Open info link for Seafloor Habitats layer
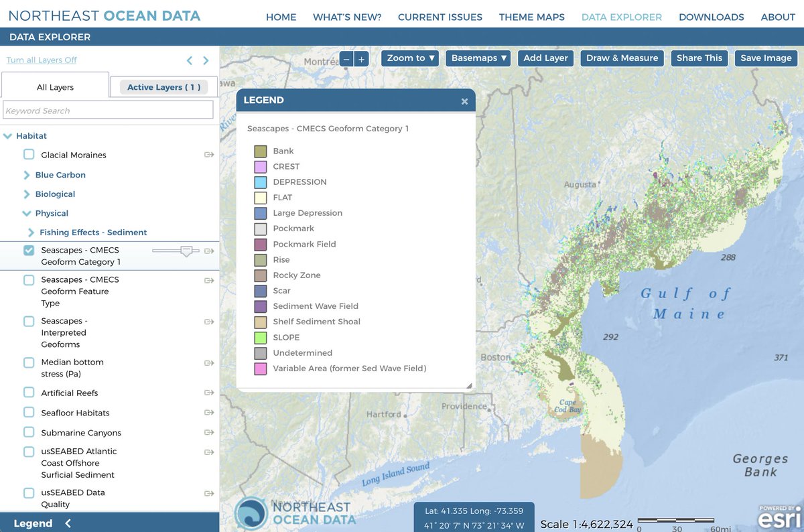The image size is (804, 532). [209, 413]
